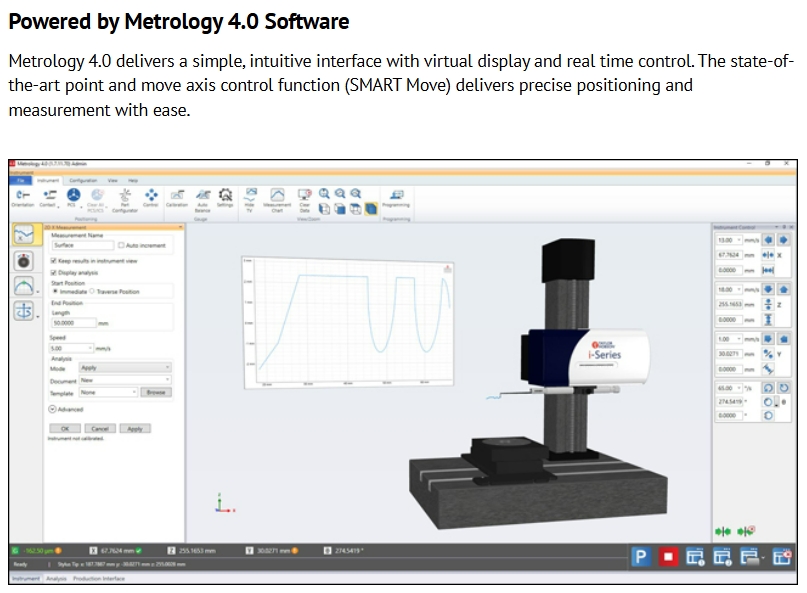The width and height of the screenshot is (807, 593).
Task: Open the Part Configurator tool
Action: (x=125, y=200)
